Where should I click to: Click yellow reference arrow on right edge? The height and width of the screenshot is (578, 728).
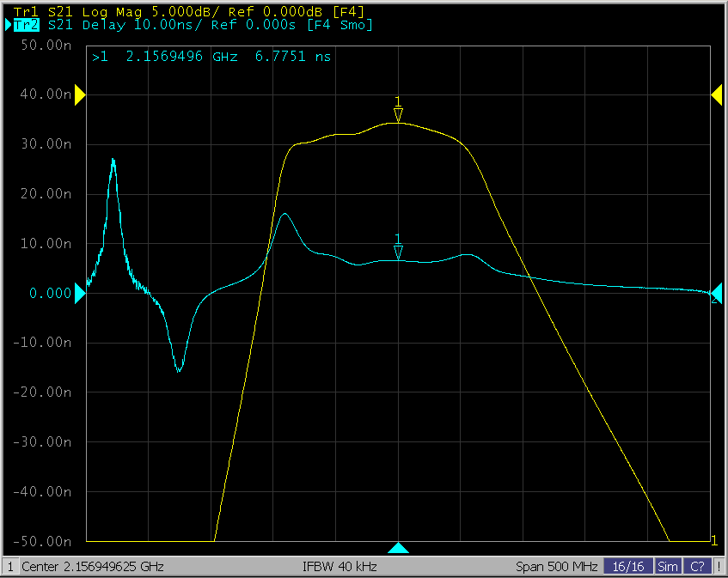[716, 95]
